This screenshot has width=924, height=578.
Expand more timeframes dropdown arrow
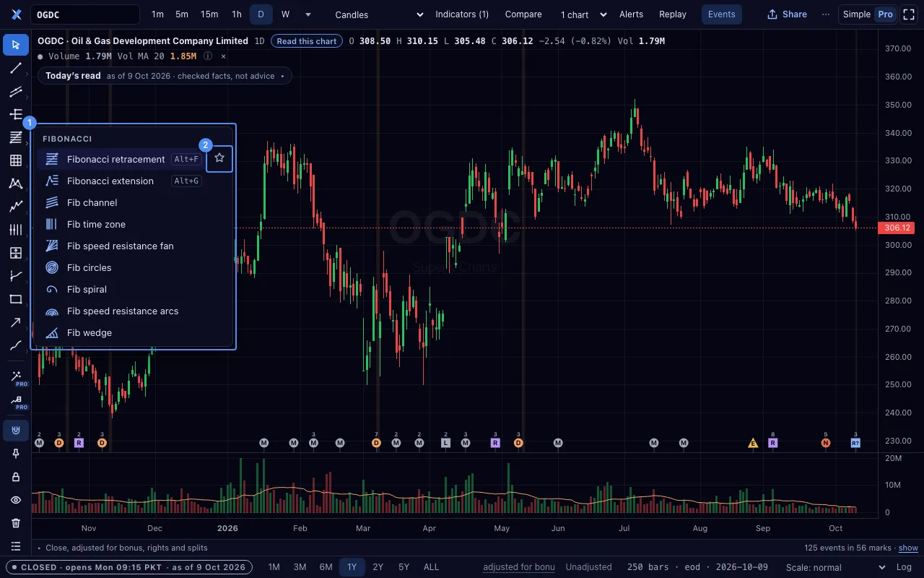click(x=308, y=14)
